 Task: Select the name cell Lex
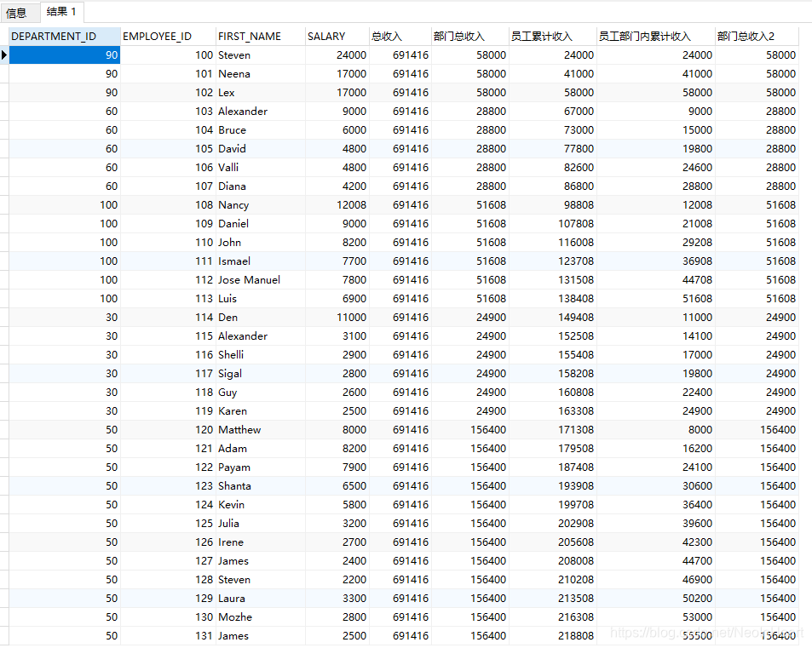pyautogui.click(x=261, y=92)
